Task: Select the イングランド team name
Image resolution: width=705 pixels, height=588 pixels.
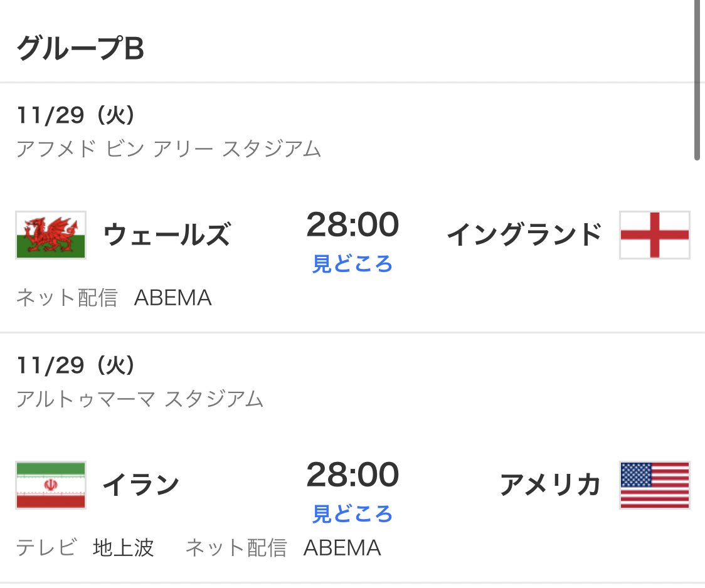Action: click(x=524, y=235)
